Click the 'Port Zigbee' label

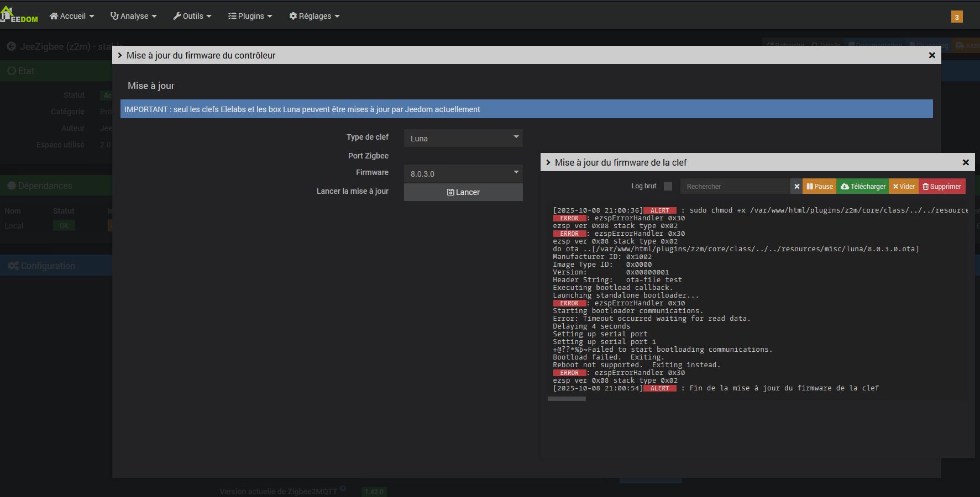(368, 156)
